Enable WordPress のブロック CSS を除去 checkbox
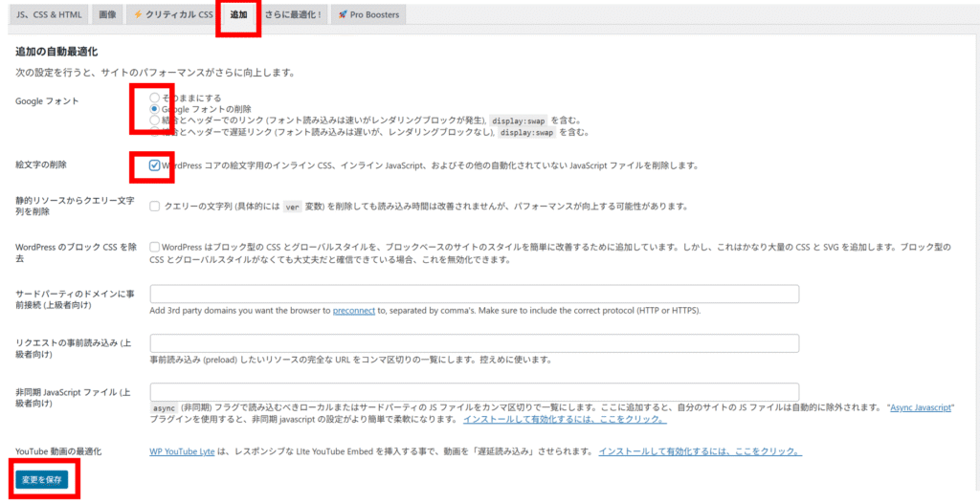 [x=154, y=247]
